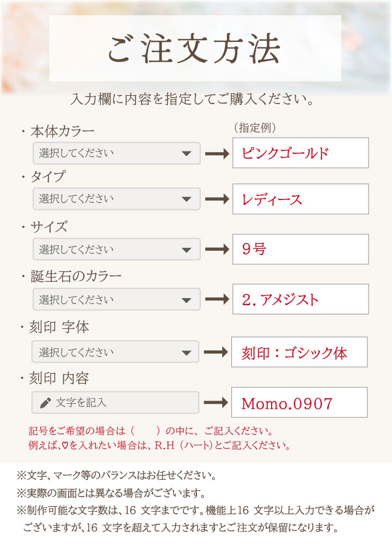This screenshot has width=392, height=545.
Task: Click the arrow pointing to ピンクゴールド
Action: click(x=216, y=154)
